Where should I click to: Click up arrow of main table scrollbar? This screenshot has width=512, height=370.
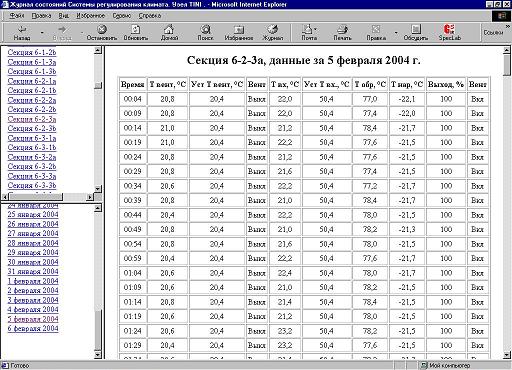507,50
